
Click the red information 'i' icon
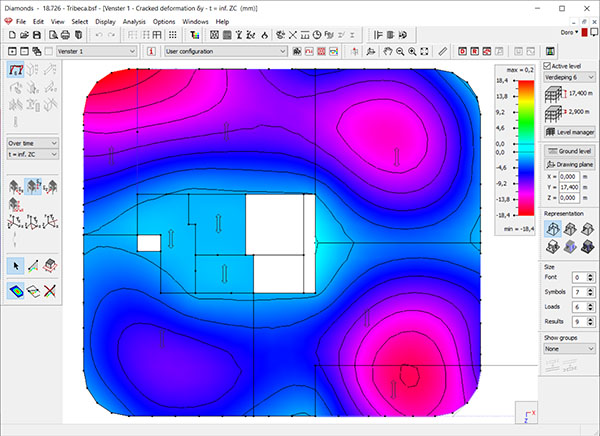click(151, 51)
